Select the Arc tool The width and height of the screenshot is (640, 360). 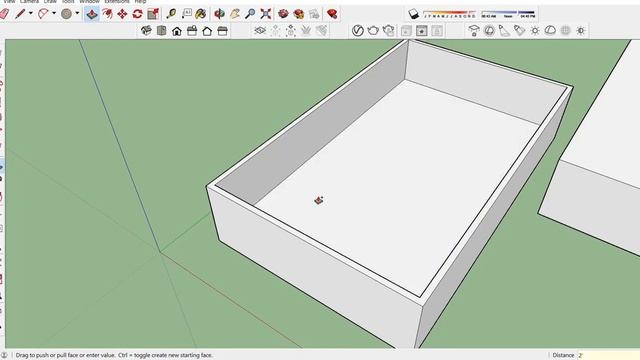(x=42, y=14)
